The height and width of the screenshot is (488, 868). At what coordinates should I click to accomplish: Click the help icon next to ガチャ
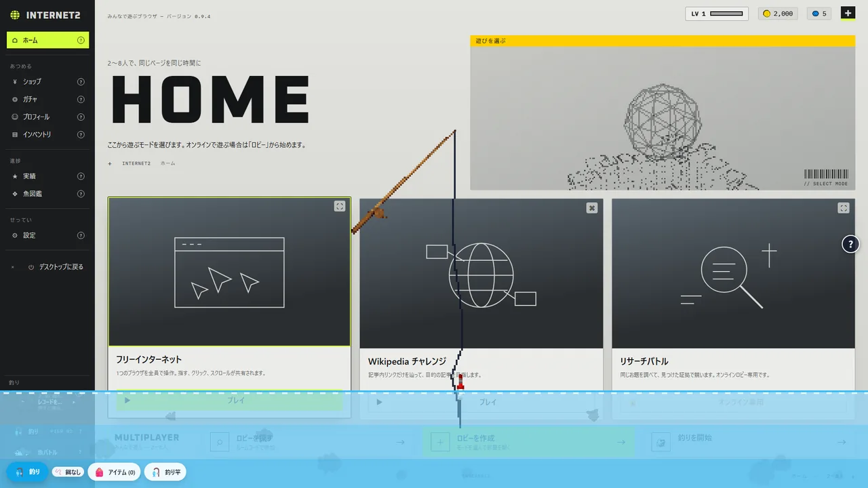[x=81, y=99]
